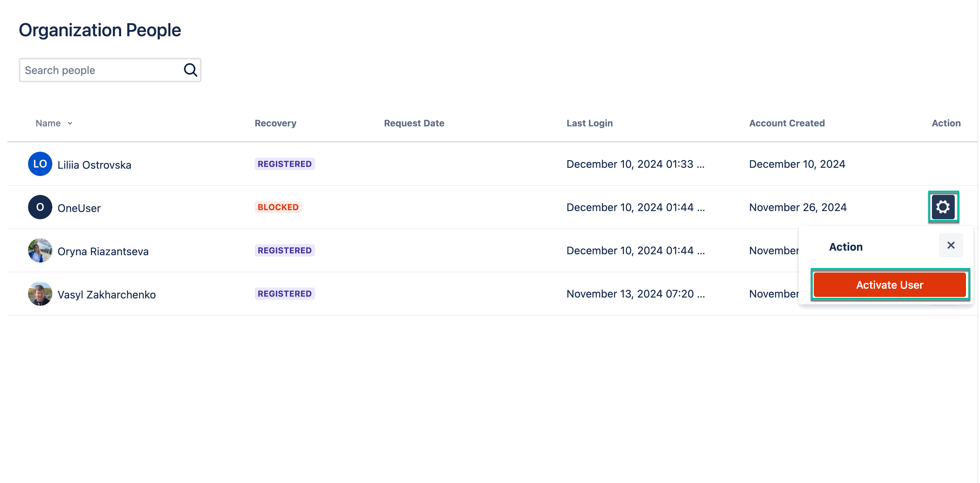Select OneUser's name link
This screenshot has width=980, height=483.
point(79,208)
